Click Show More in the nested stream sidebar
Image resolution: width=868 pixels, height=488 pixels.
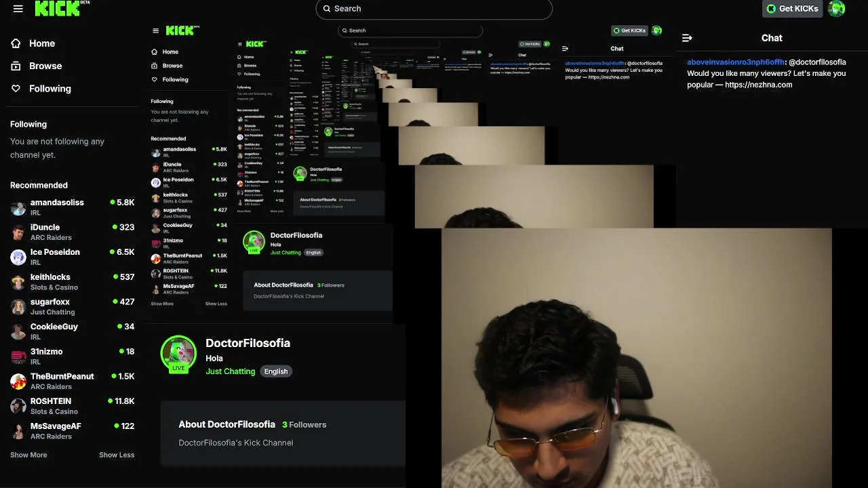(x=162, y=304)
